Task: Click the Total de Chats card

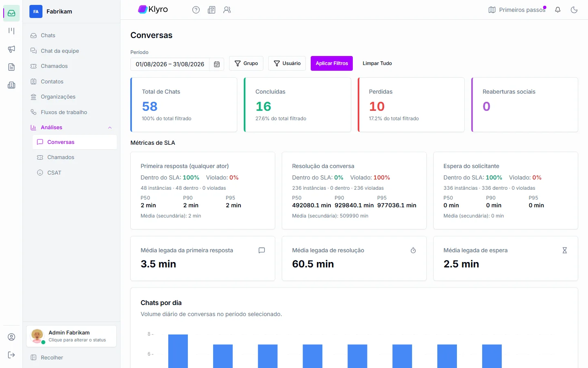Action: tap(184, 105)
